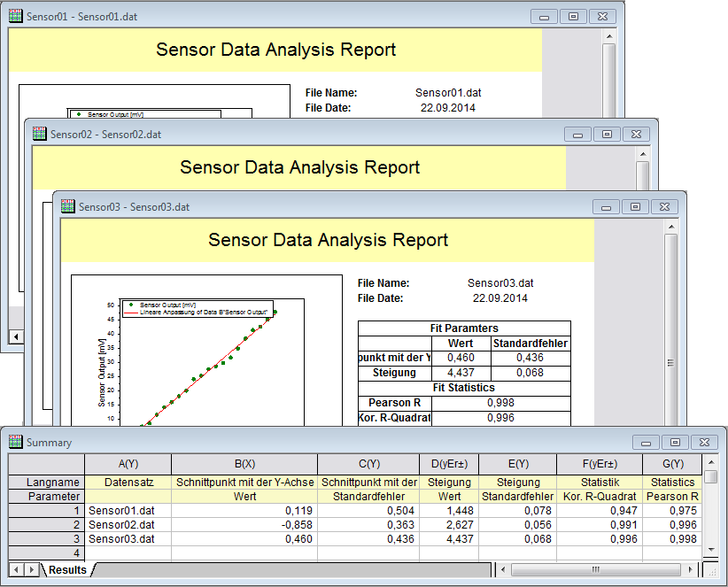728x587 pixels.
Task: Click the Datensatz long name cell
Action: [x=128, y=483]
